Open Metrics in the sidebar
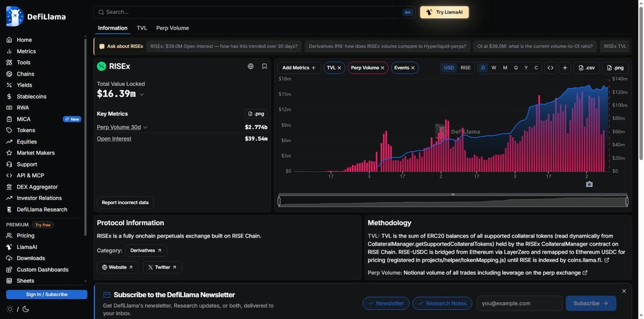Viewport: 644px width, 319px height. tap(26, 51)
